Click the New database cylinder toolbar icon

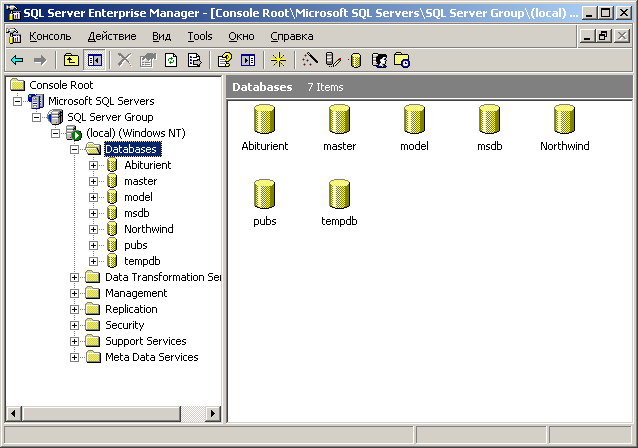click(x=356, y=60)
